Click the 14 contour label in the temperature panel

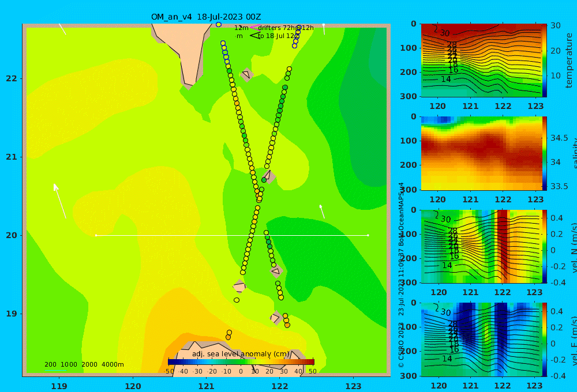point(445,79)
